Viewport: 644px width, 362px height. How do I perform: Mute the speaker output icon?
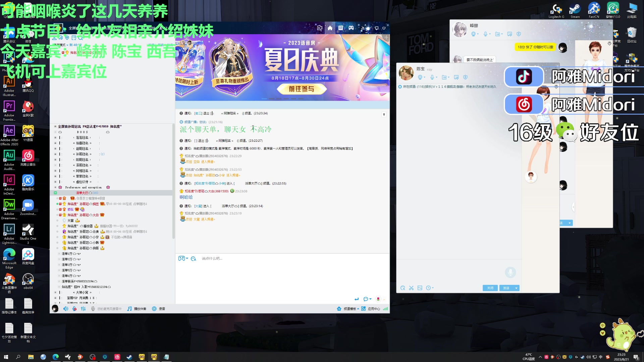[x=65, y=309]
